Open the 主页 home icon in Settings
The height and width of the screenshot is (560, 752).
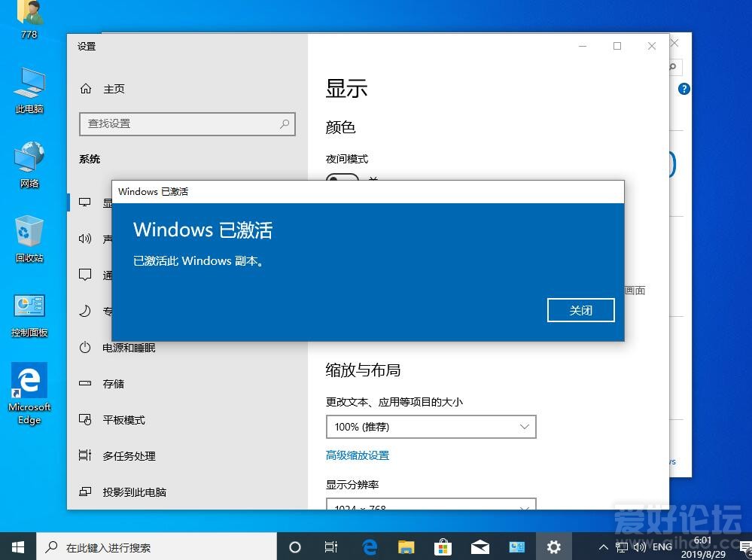86,89
